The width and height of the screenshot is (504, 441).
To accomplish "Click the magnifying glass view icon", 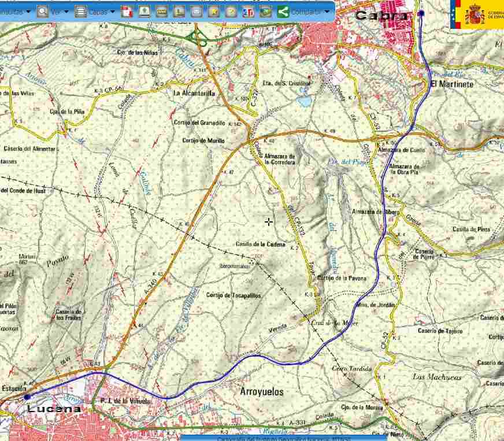I will click(43, 12).
